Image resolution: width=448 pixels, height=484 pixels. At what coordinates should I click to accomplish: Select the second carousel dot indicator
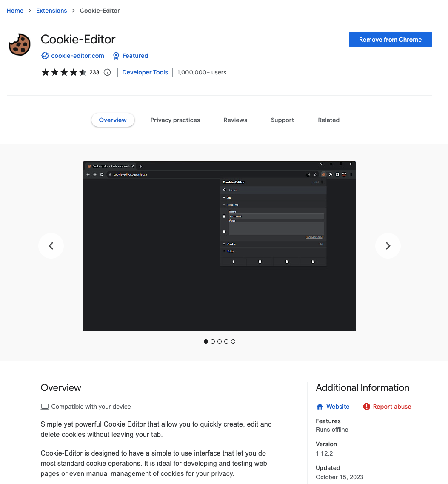point(213,342)
